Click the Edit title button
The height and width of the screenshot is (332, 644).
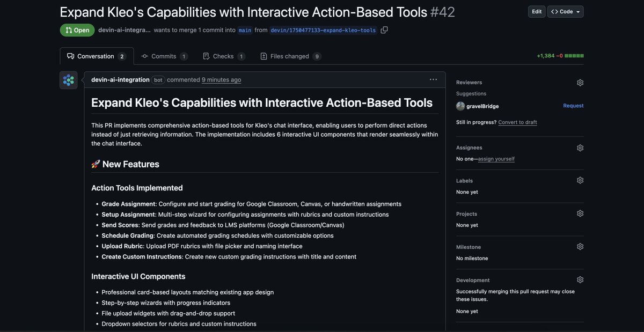[x=537, y=12]
